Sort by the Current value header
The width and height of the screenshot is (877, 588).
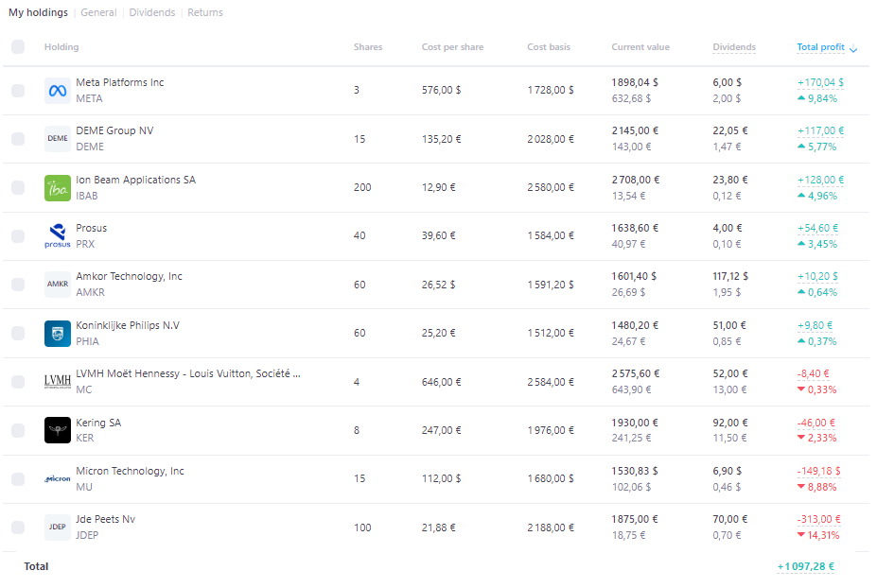point(640,47)
